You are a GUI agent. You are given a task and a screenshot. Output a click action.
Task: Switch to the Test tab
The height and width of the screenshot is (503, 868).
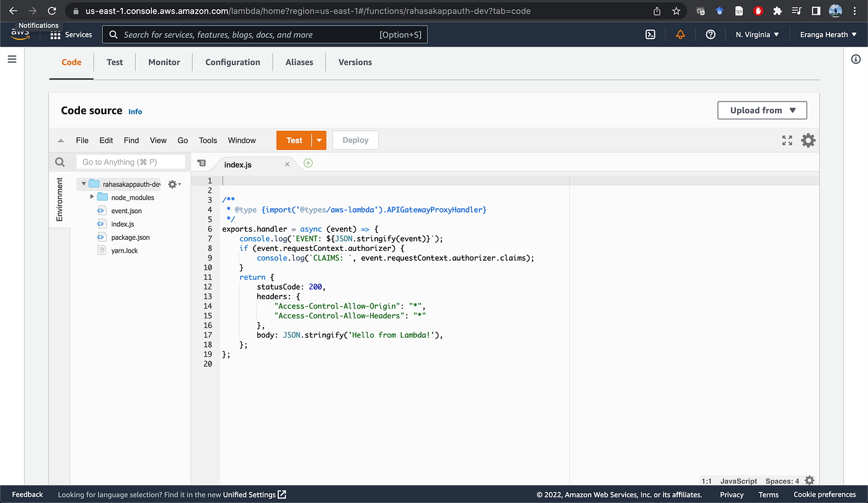pos(115,62)
